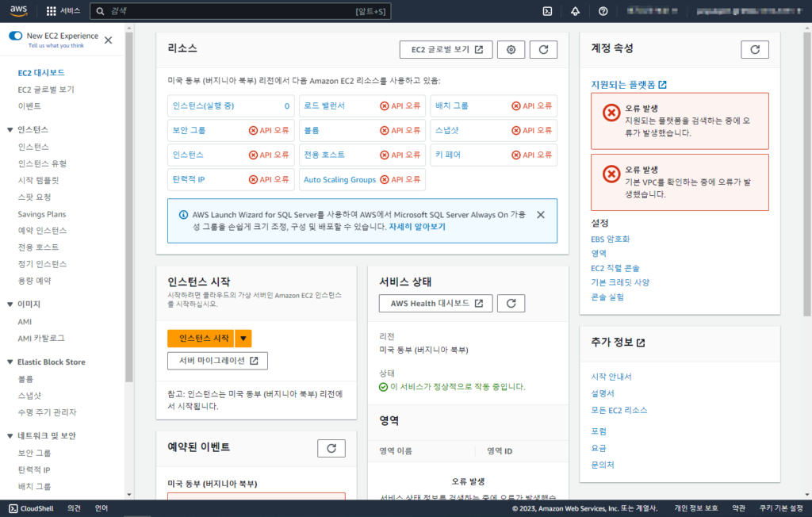The width and height of the screenshot is (812, 517).
Task: Click the 서버 마이그레이션 button
Action: [217, 361]
